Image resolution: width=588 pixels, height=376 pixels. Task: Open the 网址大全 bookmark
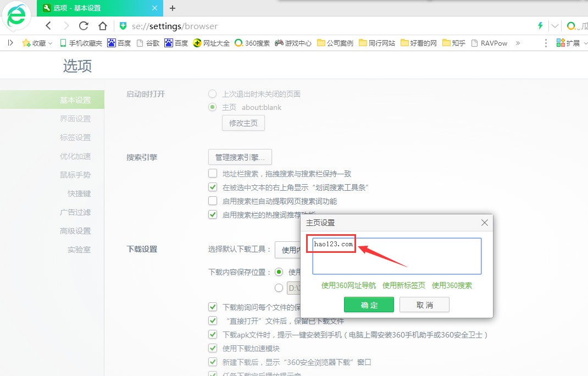pyautogui.click(x=211, y=43)
